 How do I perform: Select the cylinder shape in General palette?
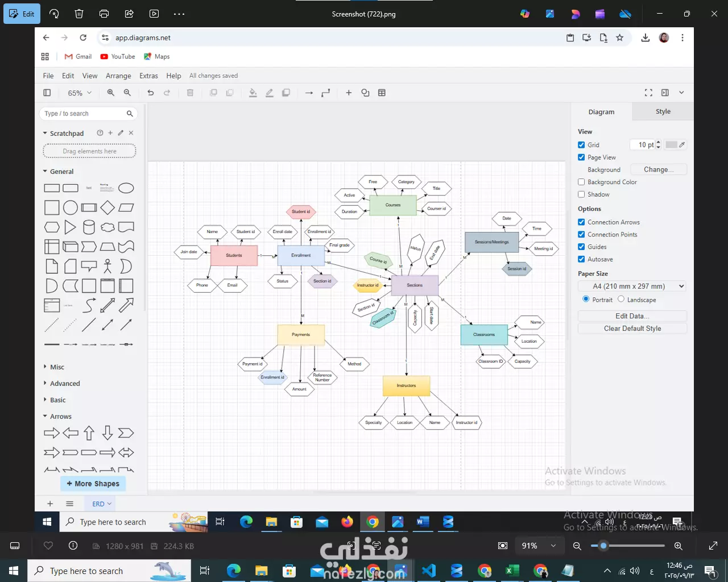(89, 227)
